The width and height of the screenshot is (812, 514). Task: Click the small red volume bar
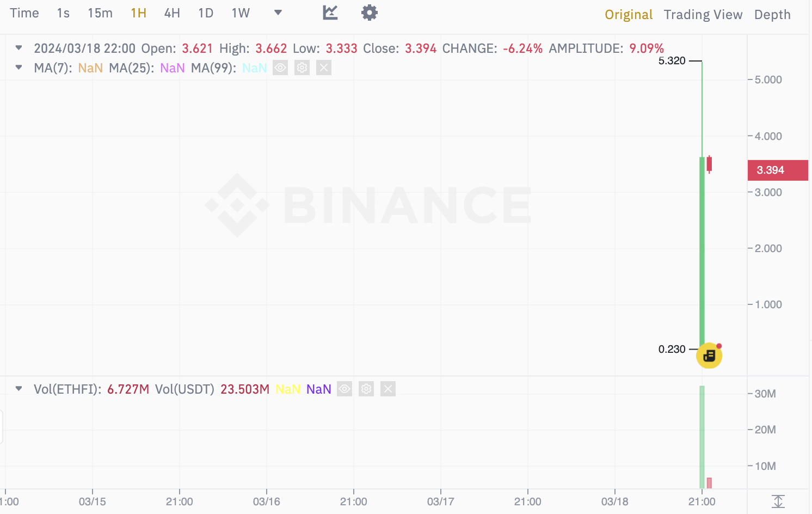(709, 483)
